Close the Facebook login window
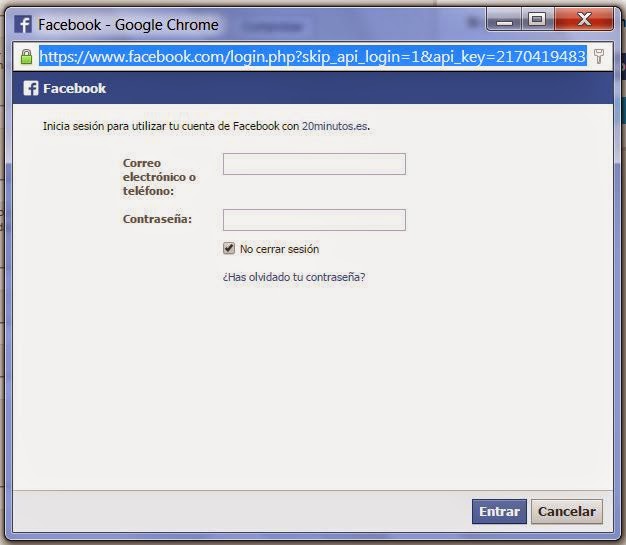Viewport: 626px width, 545px height. coord(584,20)
